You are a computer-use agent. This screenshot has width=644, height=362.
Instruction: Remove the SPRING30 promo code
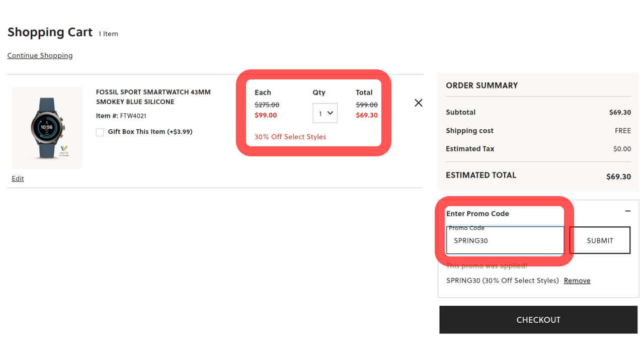[x=577, y=281]
